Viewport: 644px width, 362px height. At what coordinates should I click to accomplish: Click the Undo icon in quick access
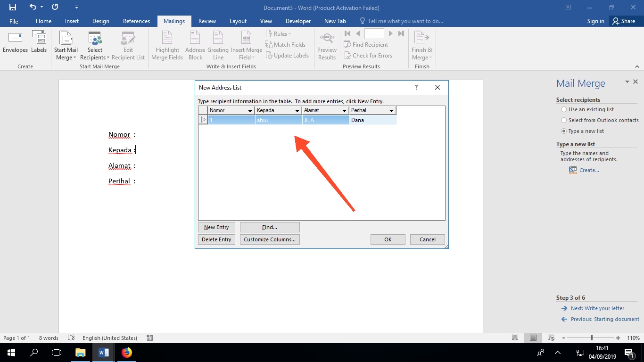(x=33, y=8)
